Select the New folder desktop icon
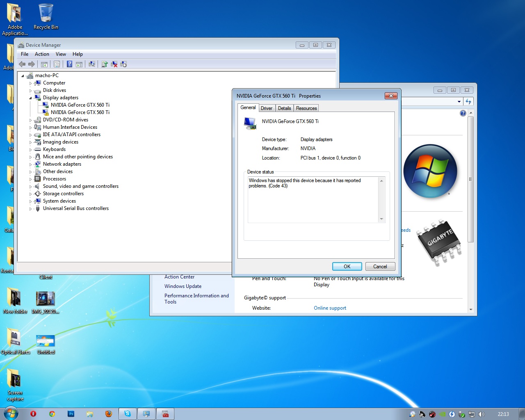The width and height of the screenshot is (525, 420). click(x=15, y=301)
